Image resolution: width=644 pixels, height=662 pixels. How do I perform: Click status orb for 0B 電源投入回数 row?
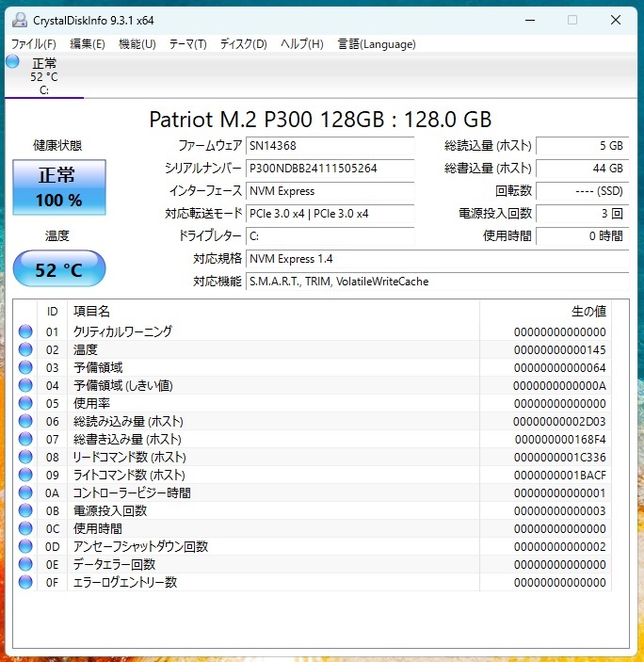click(x=25, y=510)
